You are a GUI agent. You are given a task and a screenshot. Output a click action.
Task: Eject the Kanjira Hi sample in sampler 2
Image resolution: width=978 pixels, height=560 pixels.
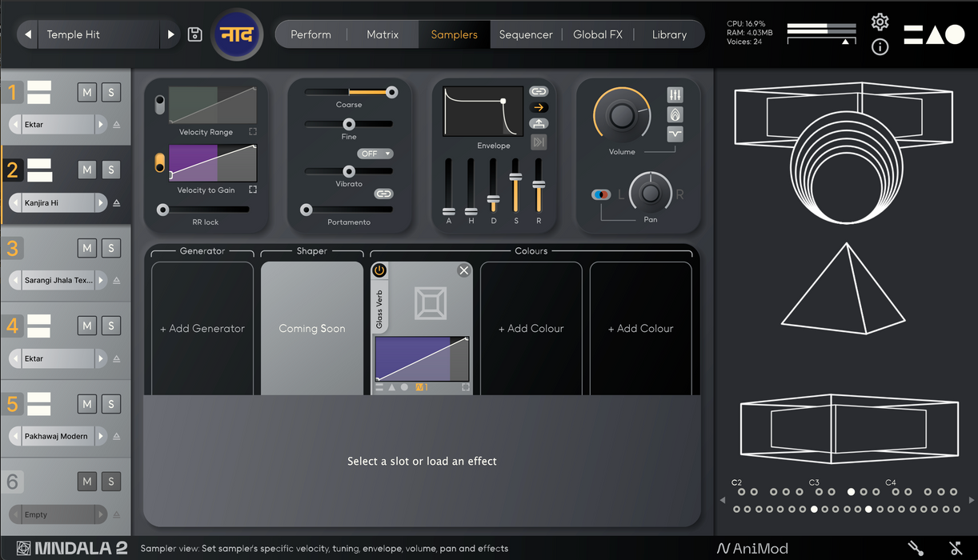point(117,203)
